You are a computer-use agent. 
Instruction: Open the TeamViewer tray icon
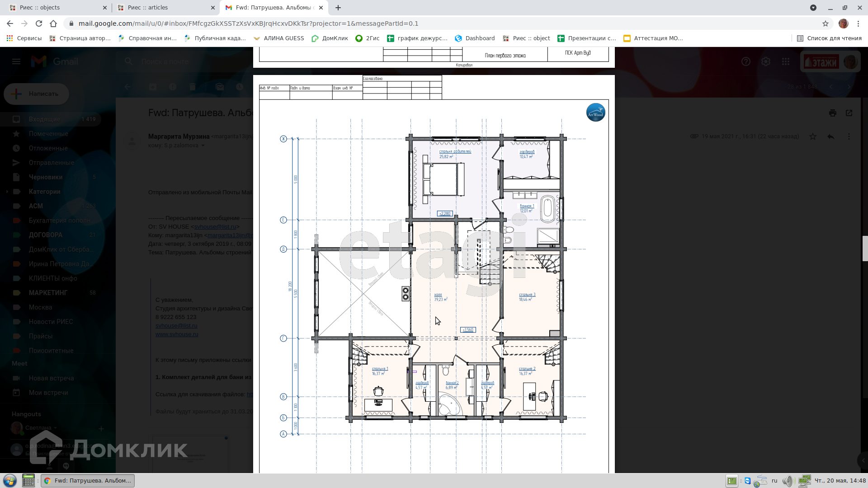(x=748, y=481)
